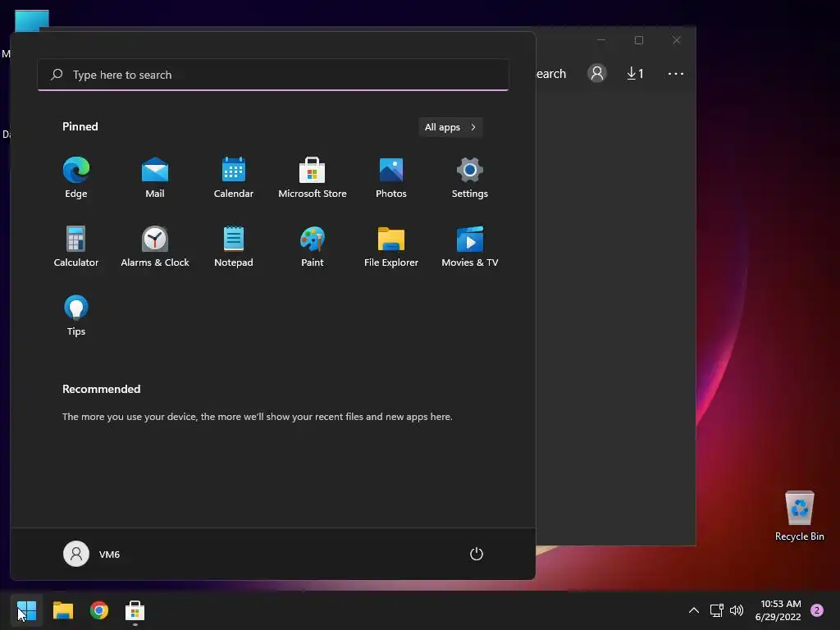Open downloads indicator in Store window
840x630 pixels.
636,73
